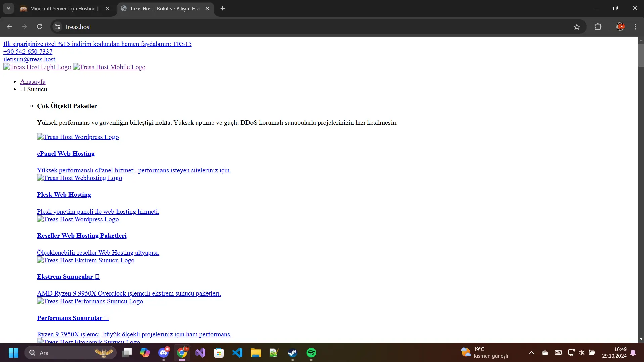
Task: Close the Minecraft Serveri İçin Hosting tab
Action: (x=107, y=8)
